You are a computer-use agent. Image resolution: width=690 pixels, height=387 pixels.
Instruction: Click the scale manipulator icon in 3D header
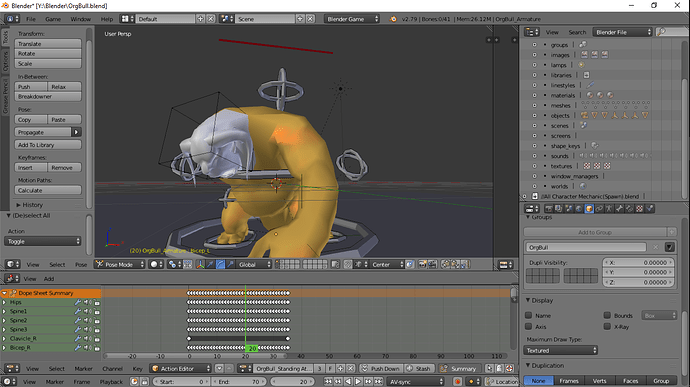230,264
